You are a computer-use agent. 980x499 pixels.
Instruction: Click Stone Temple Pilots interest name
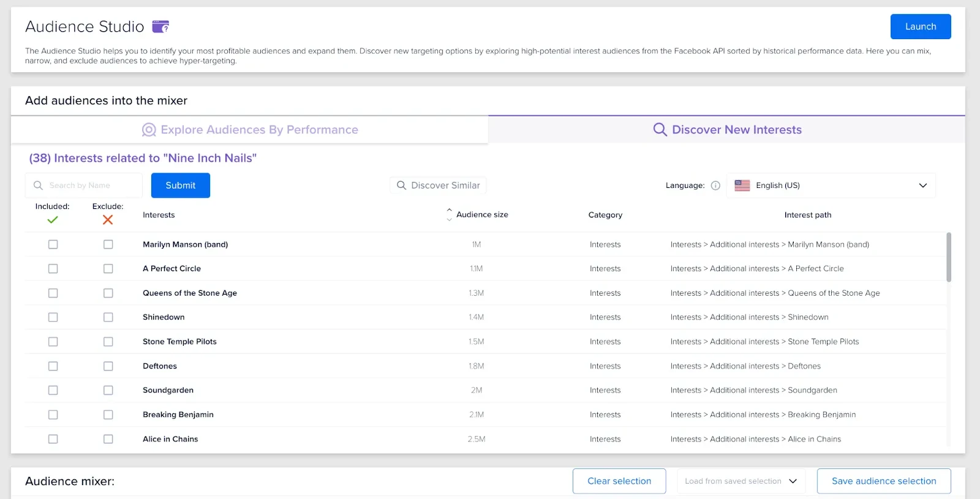tap(180, 342)
